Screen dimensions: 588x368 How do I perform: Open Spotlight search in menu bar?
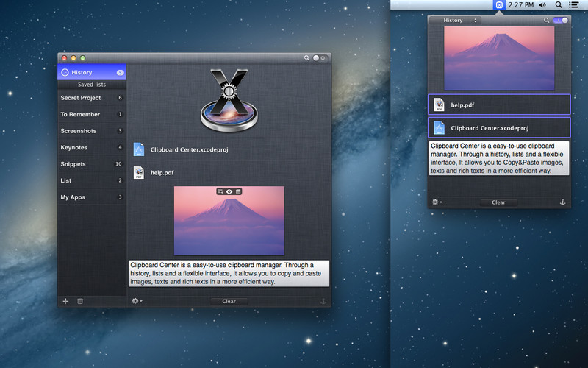(x=559, y=5)
